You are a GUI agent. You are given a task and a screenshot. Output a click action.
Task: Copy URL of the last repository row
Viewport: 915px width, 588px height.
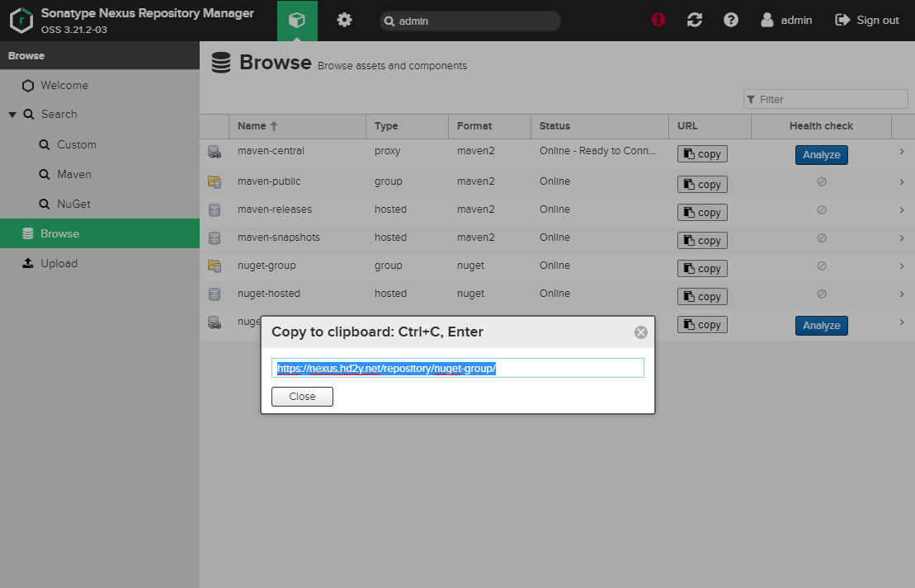pyautogui.click(x=703, y=324)
